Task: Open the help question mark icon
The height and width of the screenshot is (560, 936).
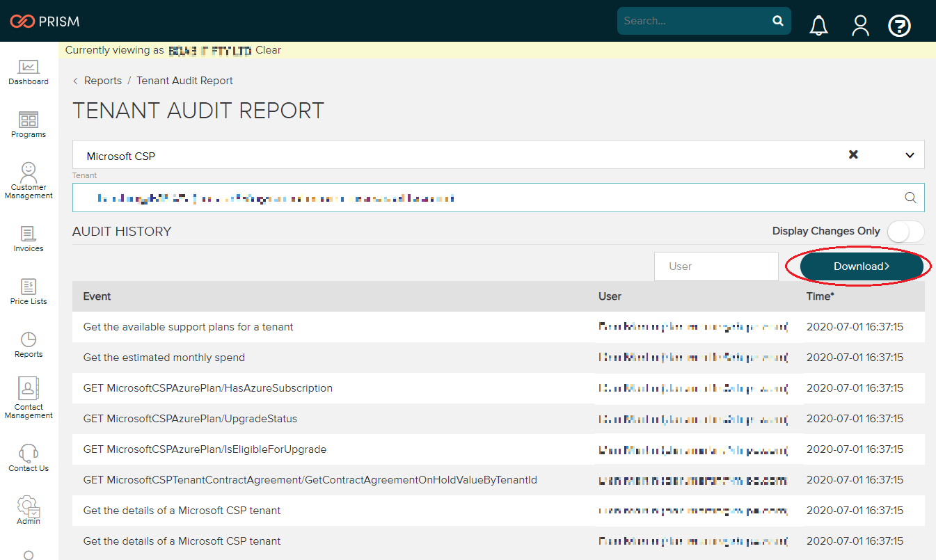Action: coord(899,25)
